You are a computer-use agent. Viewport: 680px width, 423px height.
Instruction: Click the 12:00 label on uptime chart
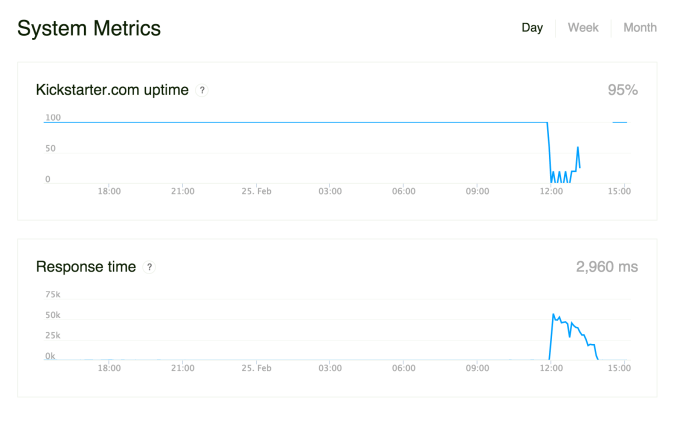pyautogui.click(x=551, y=191)
